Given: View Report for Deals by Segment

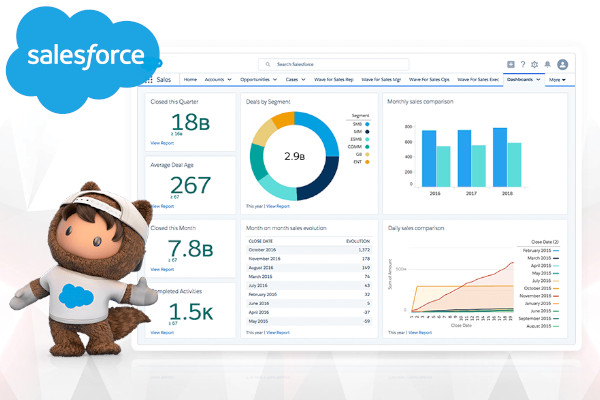Looking at the screenshot, I should click(x=278, y=206).
